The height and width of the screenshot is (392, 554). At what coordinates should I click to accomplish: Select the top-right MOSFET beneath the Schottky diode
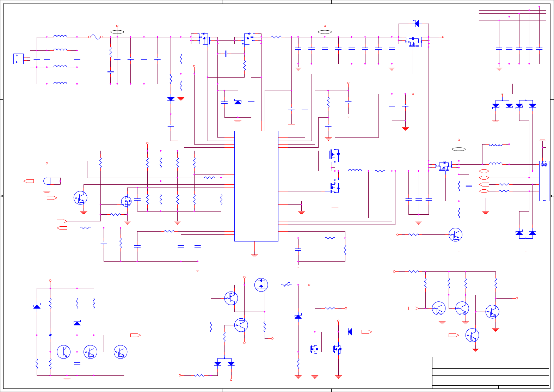click(x=413, y=42)
